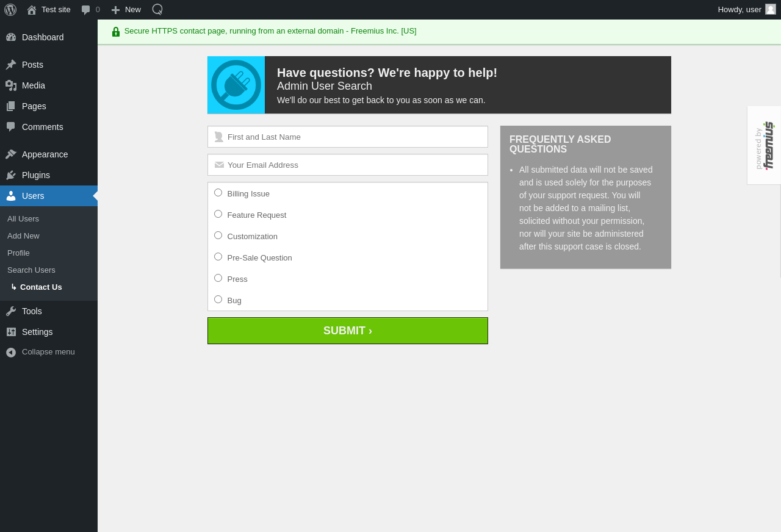The height and width of the screenshot is (532, 781).
Task: Open the Pages menu label
Action: tap(34, 106)
